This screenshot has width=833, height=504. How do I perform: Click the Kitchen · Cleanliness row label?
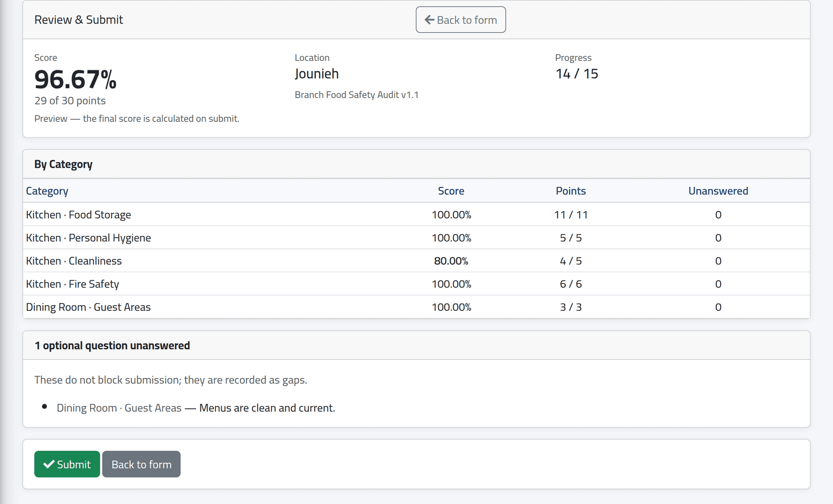tap(74, 261)
